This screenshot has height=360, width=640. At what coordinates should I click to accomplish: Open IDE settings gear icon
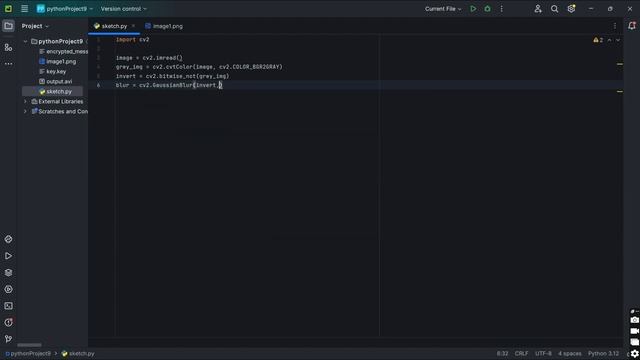571,9
